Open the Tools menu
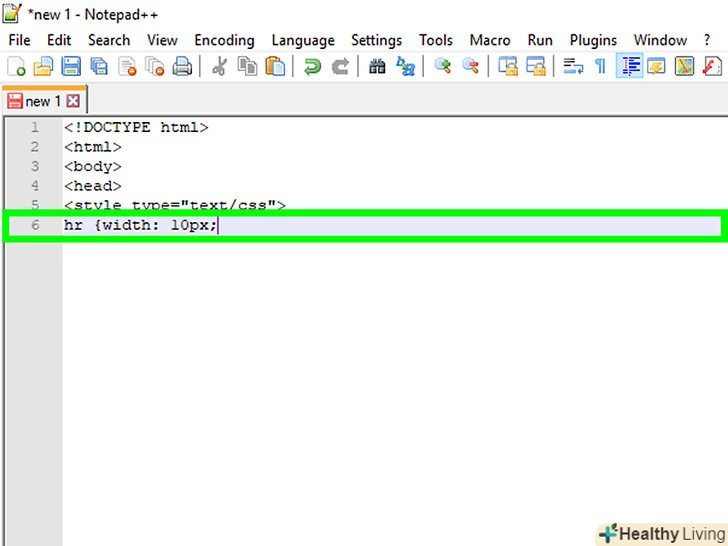The height and width of the screenshot is (546, 728). (436, 40)
